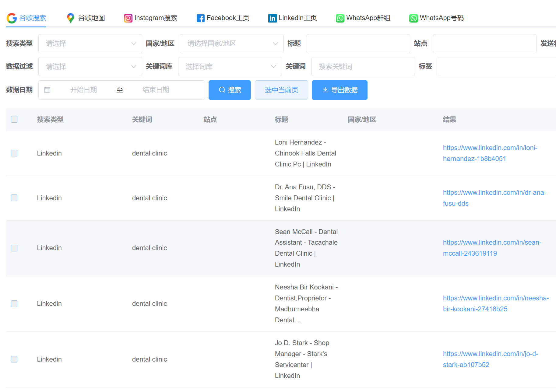Open the jo-d-stark LinkedIn link
The height and width of the screenshot is (392, 556).
point(491,359)
